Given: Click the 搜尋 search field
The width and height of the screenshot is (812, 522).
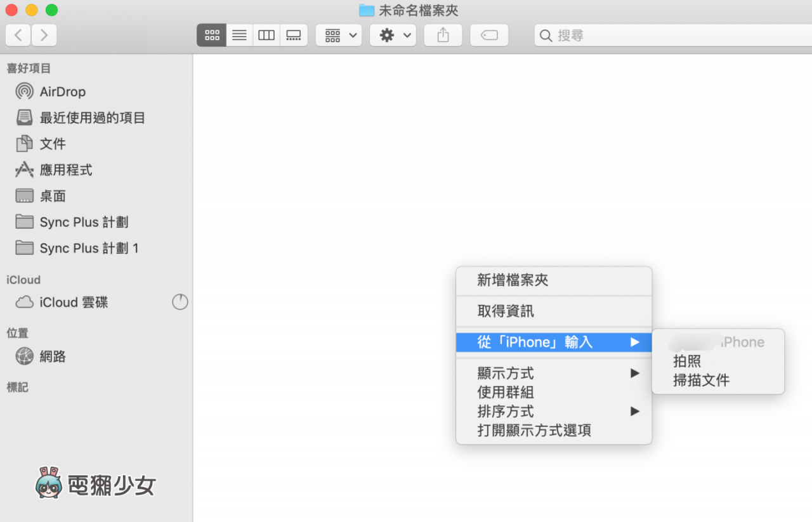Looking at the screenshot, I should tap(673, 36).
